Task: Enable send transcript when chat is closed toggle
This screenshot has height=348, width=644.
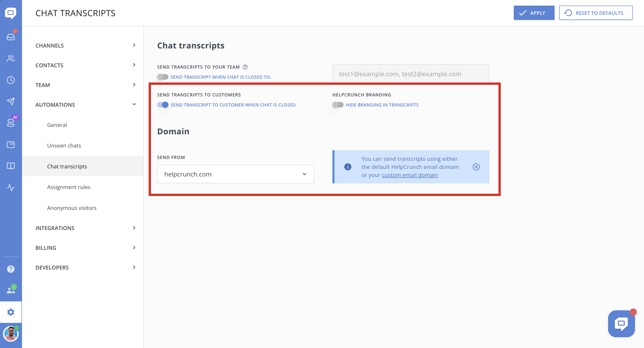Action: point(163,77)
